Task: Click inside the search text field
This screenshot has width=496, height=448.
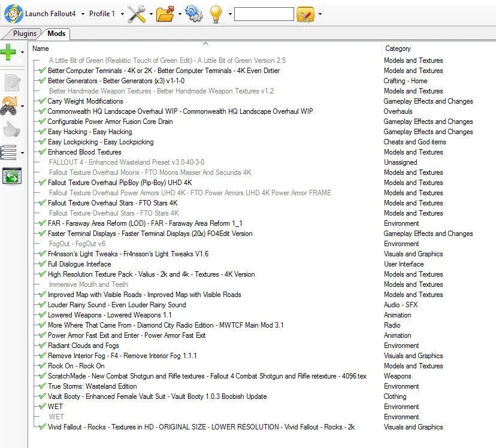Action: pyautogui.click(x=264, y=13)
